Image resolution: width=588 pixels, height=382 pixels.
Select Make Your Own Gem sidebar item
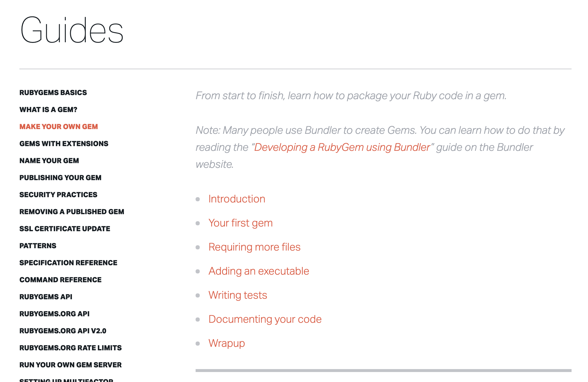coord(58,127)
